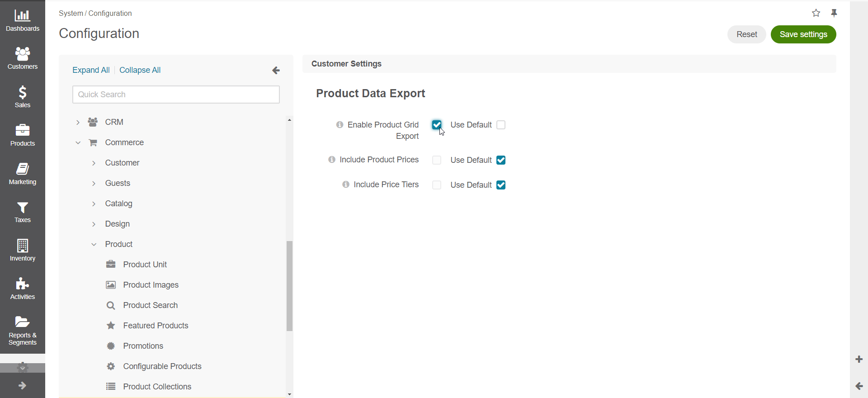Image resolution: width=868 pixels, height=398 pixels.
Task: Uncheck Enable Product Grid Export checkbox
Action: [437, 125]
